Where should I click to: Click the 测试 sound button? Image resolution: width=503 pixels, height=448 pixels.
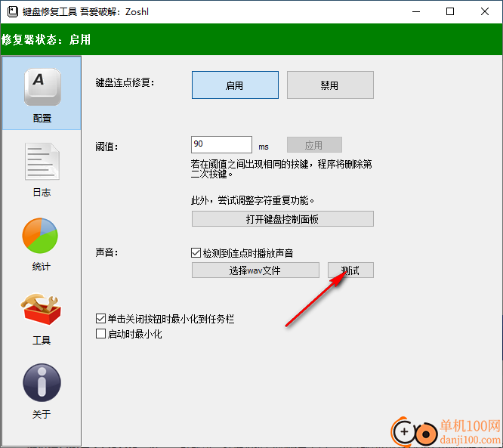tap(350, 270)
